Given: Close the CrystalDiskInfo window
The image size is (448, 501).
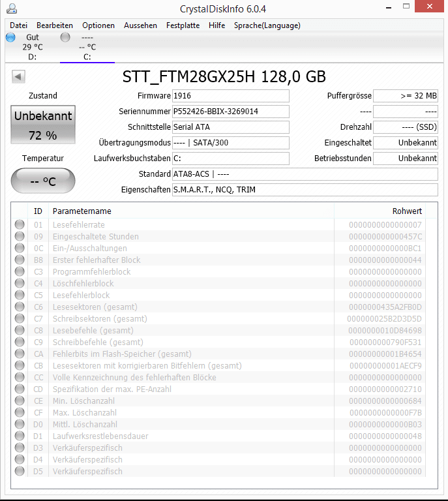Looking at the screenshot, I should 430,6.
